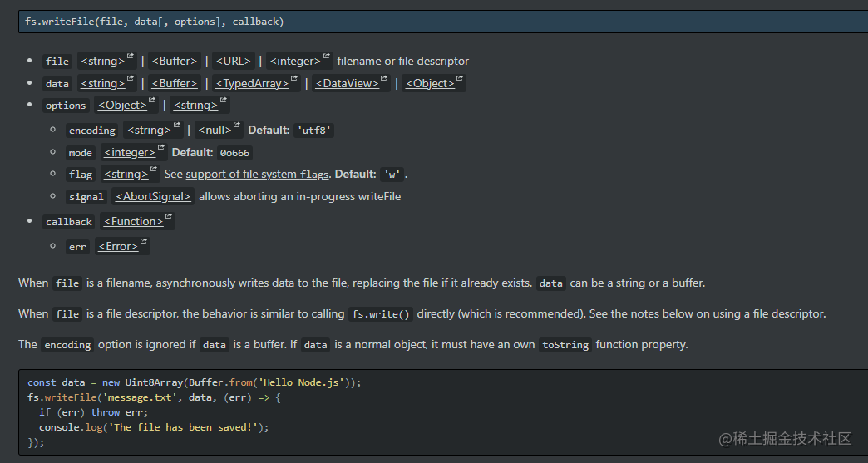Click 'allows aborting an in-progress writeFile' text
Image resolution: width=868 pixels, height=463 pixels.
click(x=299, y=196)
